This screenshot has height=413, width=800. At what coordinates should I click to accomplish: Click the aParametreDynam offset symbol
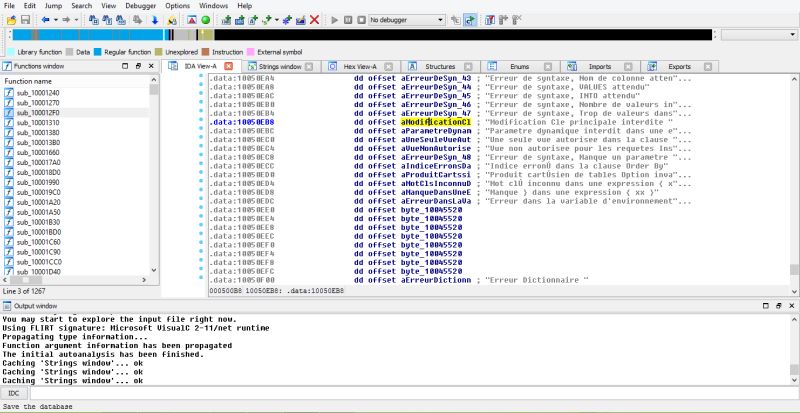436,131
